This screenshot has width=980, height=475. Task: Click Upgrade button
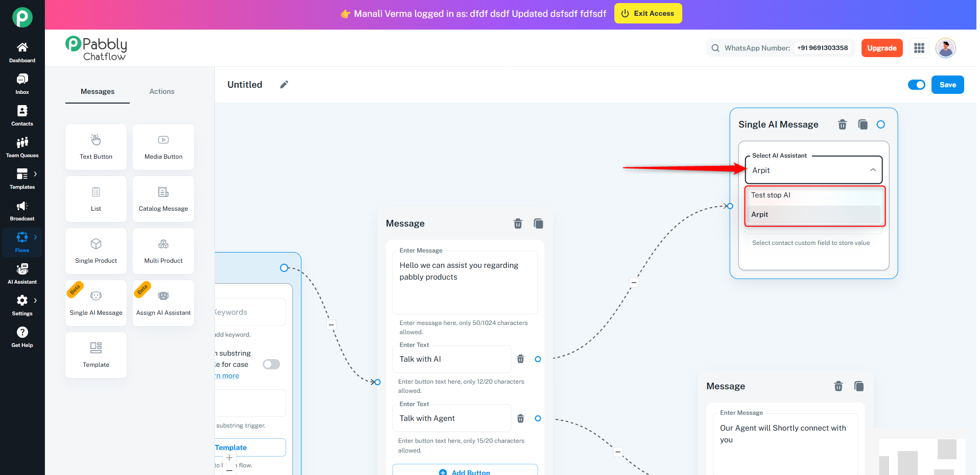click(x=882, y=48)
